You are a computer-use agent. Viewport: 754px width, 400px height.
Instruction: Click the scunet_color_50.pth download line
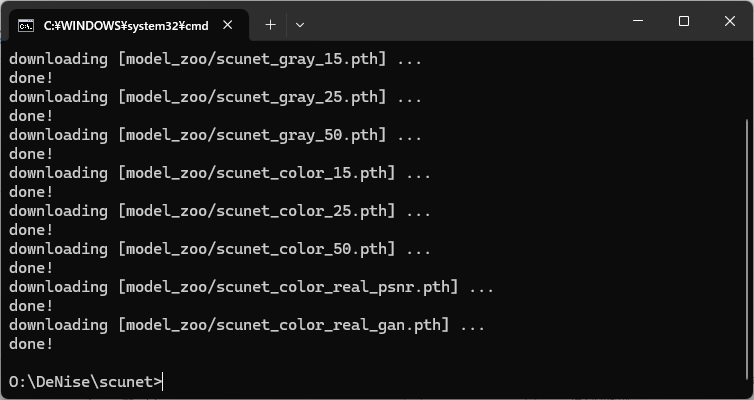click(x=219, y=249)
